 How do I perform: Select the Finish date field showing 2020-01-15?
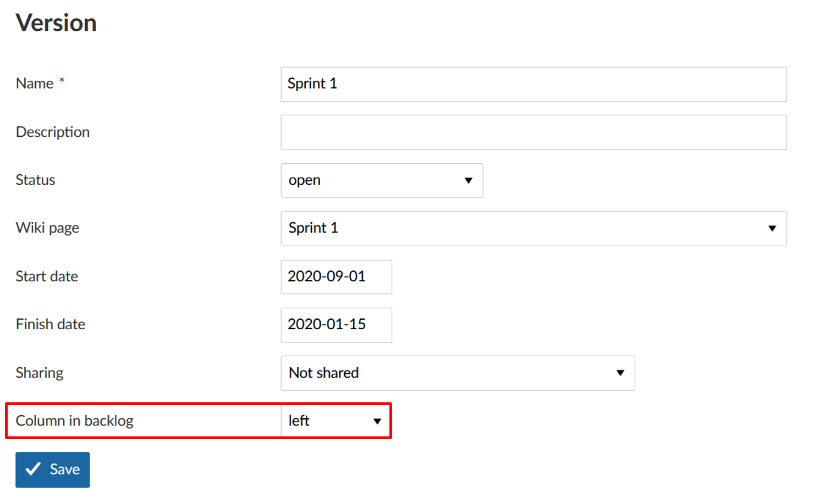point(336,325)
